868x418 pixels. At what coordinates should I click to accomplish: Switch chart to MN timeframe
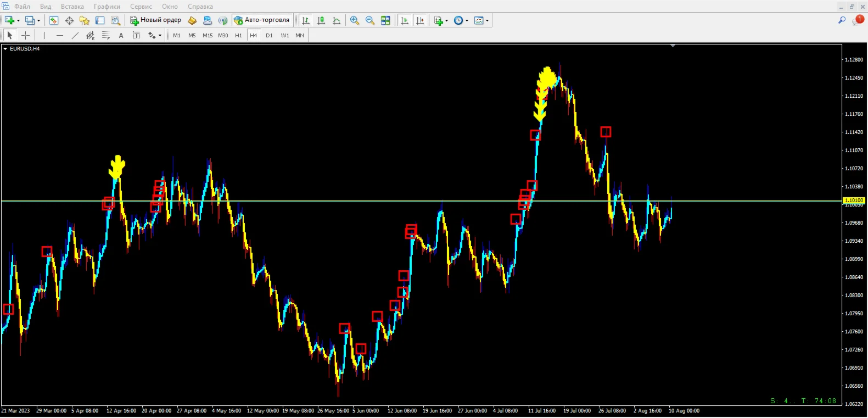tap(300, 35)
